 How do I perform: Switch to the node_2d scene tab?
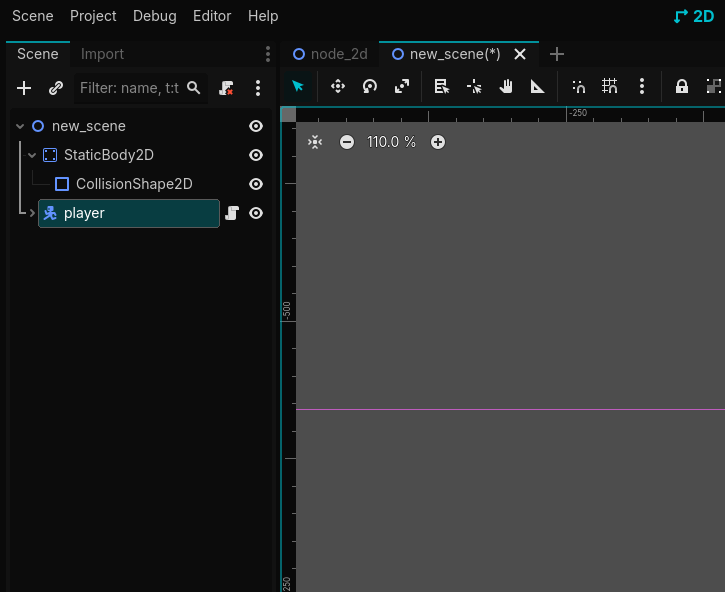[330, 54]
